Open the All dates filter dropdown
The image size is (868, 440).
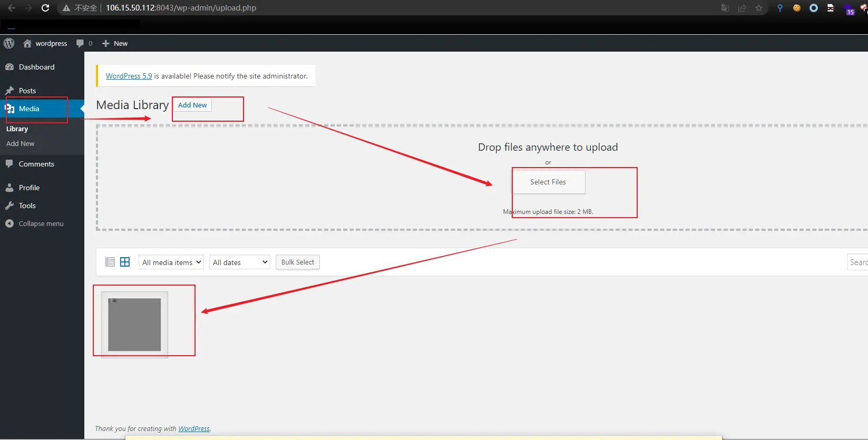240,262
